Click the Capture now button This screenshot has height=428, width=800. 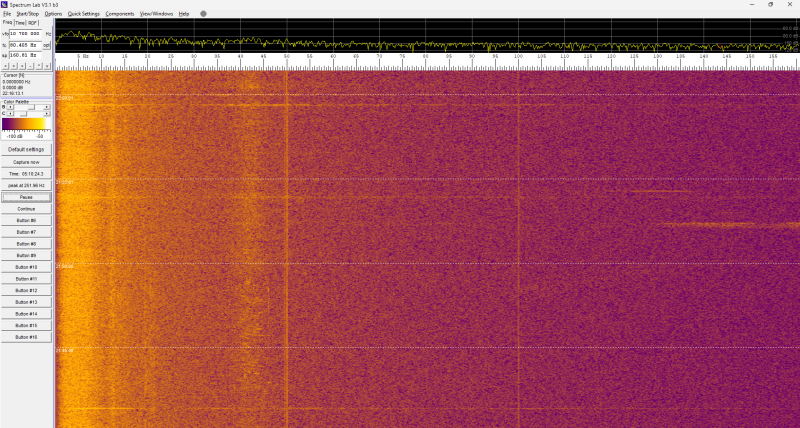[26, 162]
